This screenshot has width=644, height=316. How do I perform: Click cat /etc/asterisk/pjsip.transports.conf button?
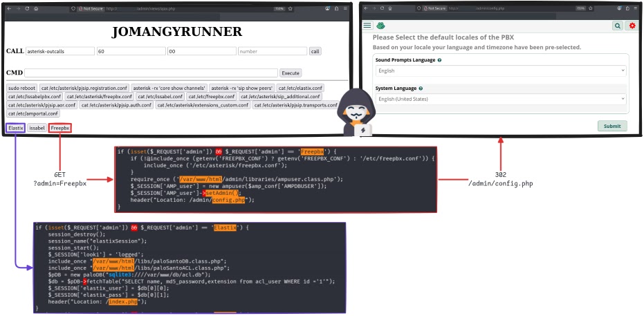(x=296, y=105)
